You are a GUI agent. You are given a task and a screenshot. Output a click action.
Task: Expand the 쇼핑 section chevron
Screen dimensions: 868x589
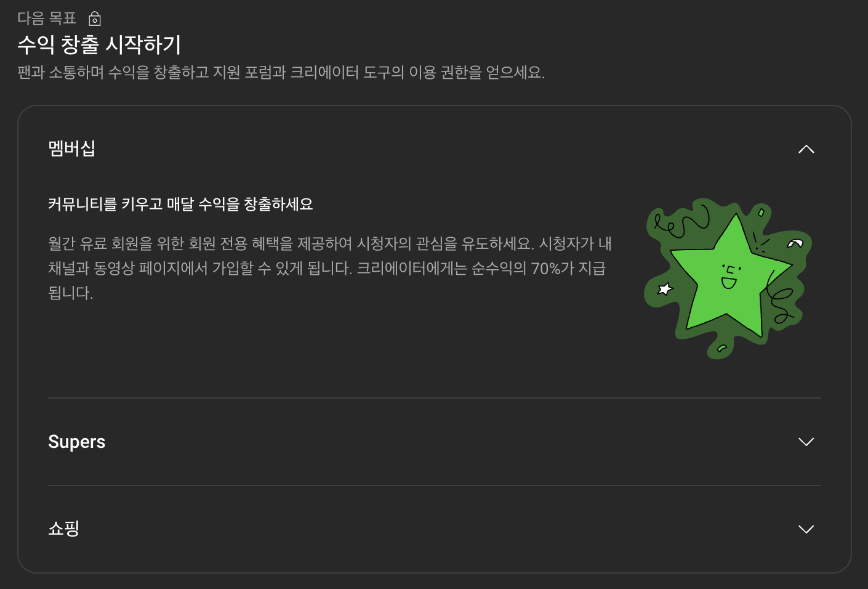tap(806, 529)
